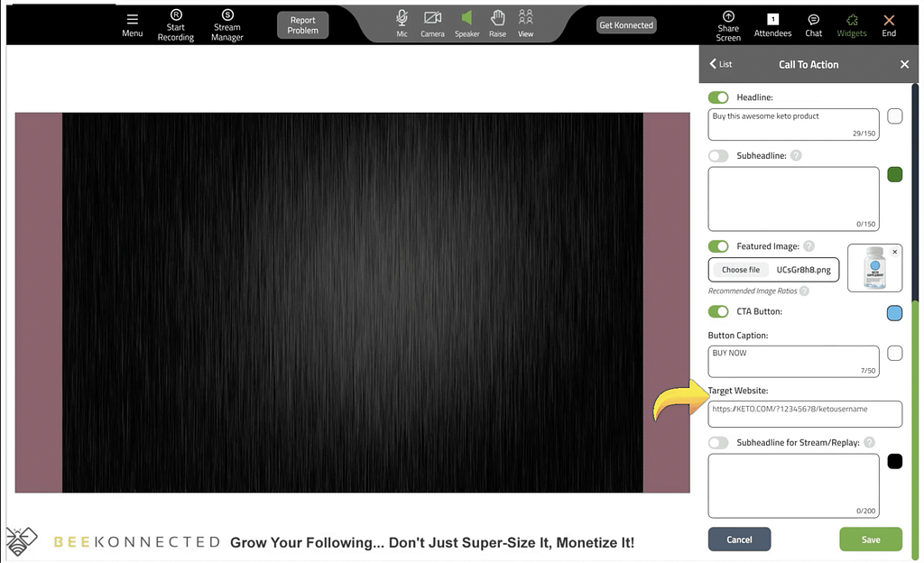924x563 pixels.
Task: Enable the Subheadline toggle
Action: pyautogui.click(x=718, y=156)
